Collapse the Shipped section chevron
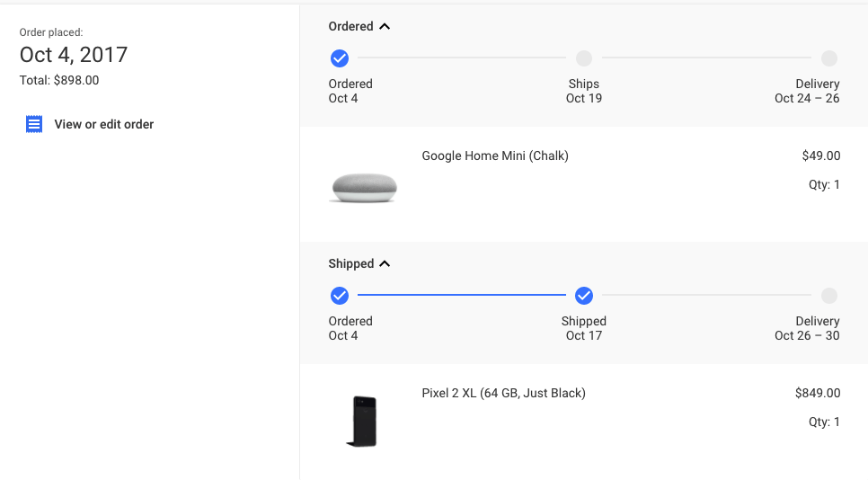The height and width of the screenshot is (480, 868). coord(385,264)
